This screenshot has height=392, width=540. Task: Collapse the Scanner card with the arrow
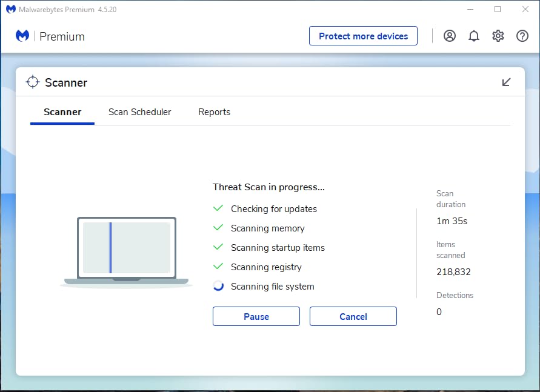(x=506, y=82)
